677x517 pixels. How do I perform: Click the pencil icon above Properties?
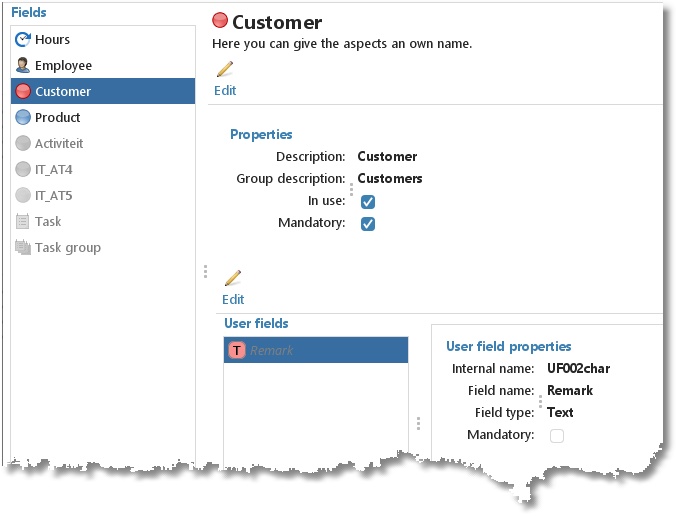click(x=225, y=69)
